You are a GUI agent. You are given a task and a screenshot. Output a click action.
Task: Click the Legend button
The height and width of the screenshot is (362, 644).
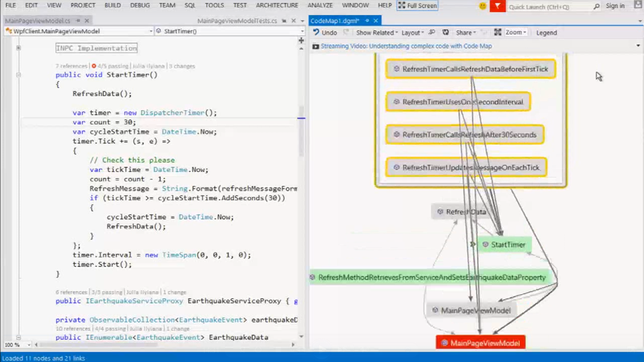point(547,33)
